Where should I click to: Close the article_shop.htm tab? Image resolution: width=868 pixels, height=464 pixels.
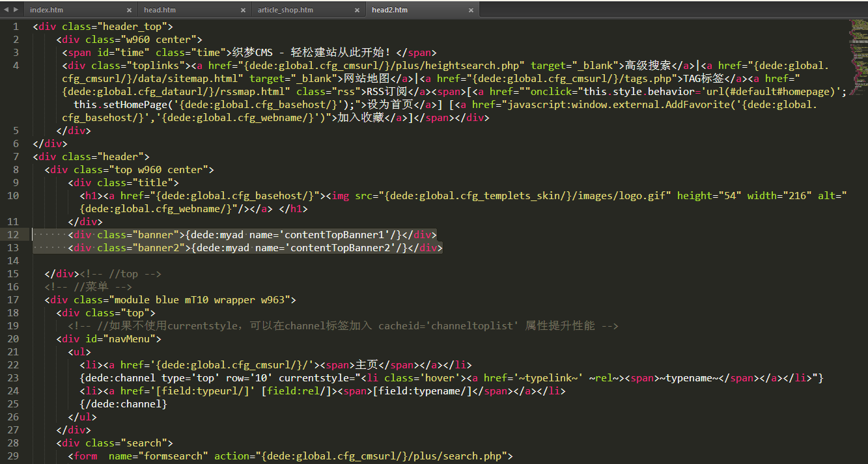coord(357,10)
